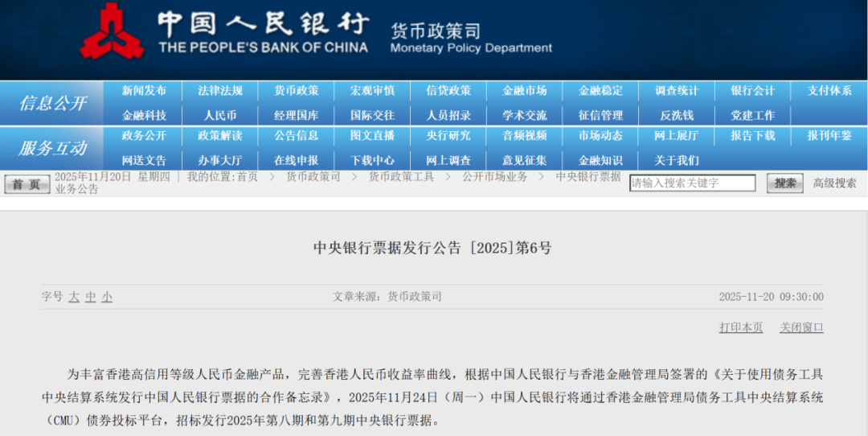
Task: Click the 搜索 search button
Action: 784,183
